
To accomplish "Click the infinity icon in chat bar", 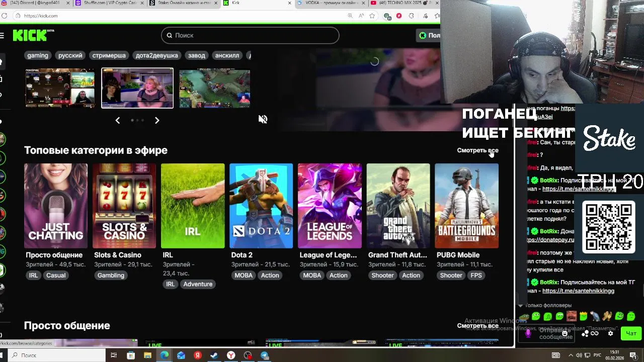I will pyautogui.click(x=595, y=333).
